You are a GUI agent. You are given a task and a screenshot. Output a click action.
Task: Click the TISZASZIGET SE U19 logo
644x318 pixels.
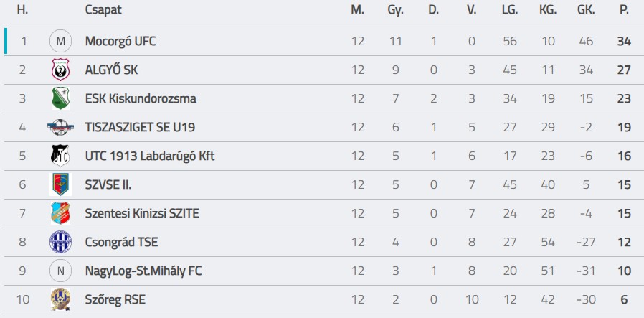coord(60,127)
